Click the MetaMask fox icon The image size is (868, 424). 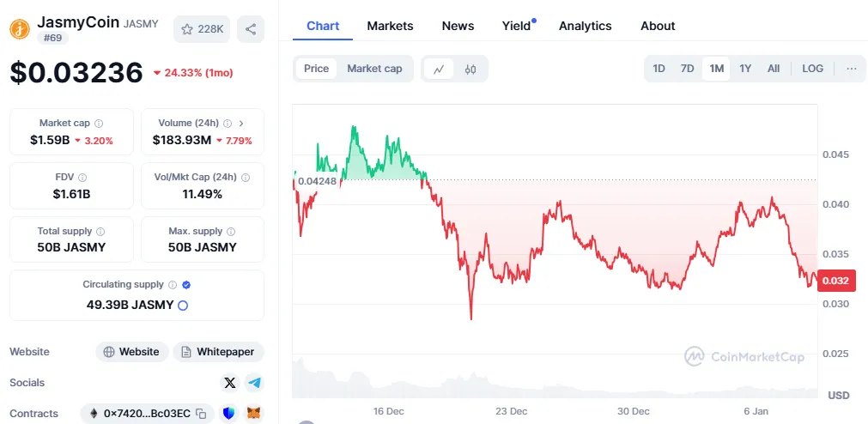click(x=253, y=414)
